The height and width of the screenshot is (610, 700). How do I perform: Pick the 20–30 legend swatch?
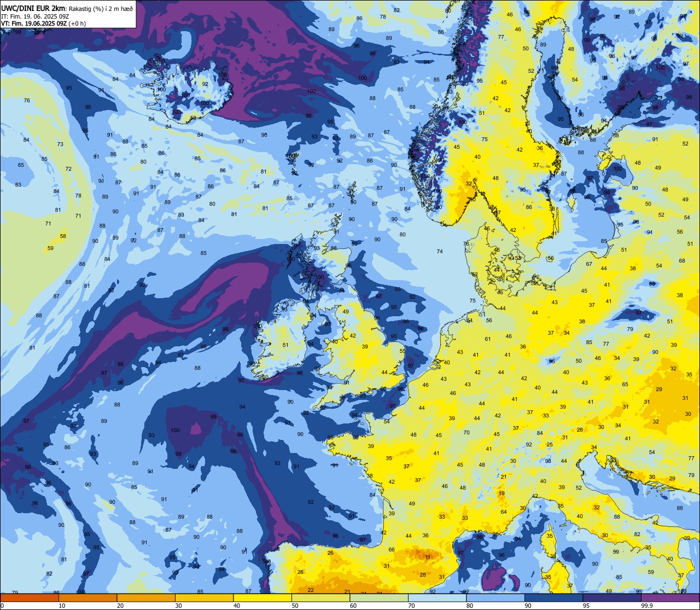coord(146,597)
